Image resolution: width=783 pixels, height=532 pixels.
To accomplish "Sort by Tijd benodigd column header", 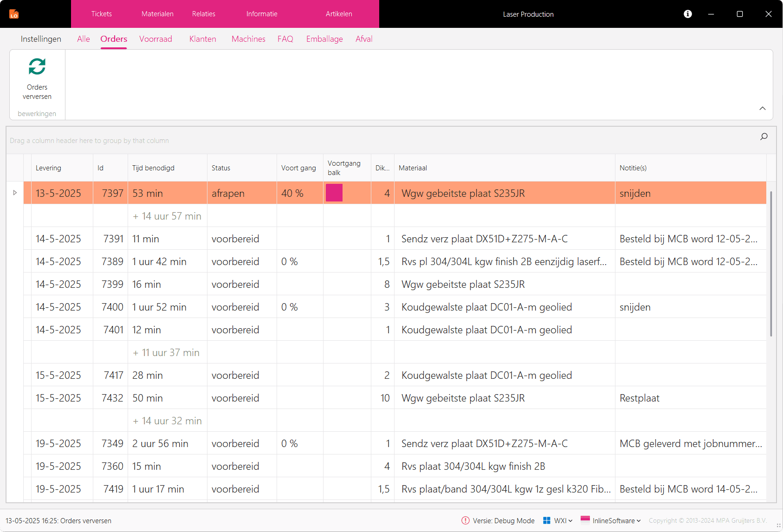I will coord(168,168).
